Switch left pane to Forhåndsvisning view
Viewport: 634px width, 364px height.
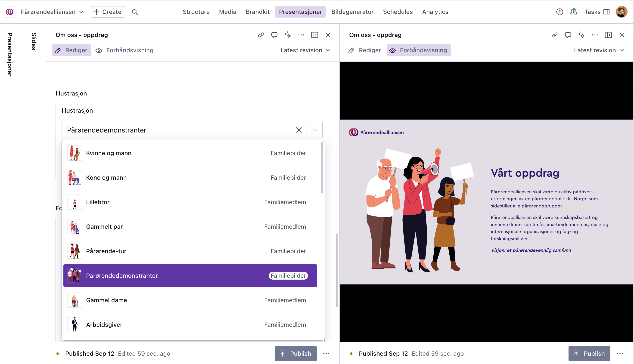124,50
